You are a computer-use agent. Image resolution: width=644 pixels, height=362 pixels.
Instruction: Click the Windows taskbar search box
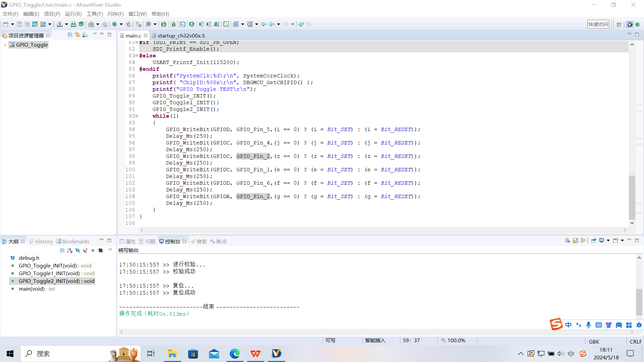80,353
